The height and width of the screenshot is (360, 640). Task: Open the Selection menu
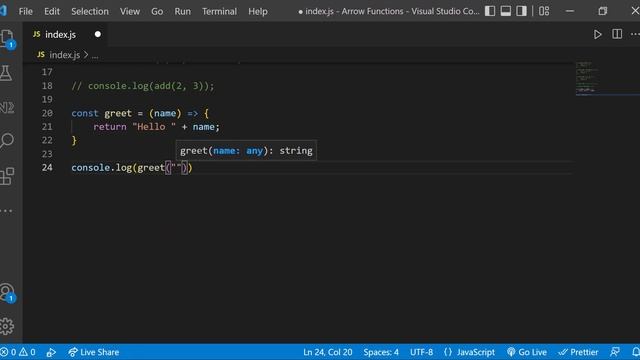point(90,11)
